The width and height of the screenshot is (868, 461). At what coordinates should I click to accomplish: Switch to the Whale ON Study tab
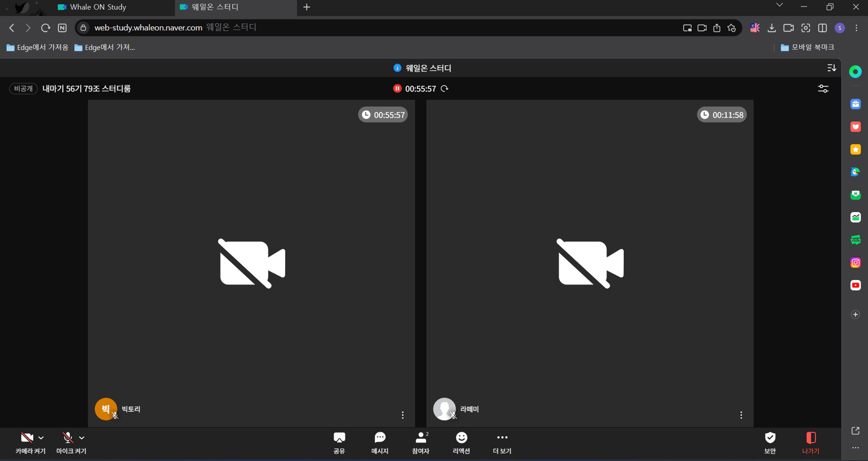click(x=98, y=7)
